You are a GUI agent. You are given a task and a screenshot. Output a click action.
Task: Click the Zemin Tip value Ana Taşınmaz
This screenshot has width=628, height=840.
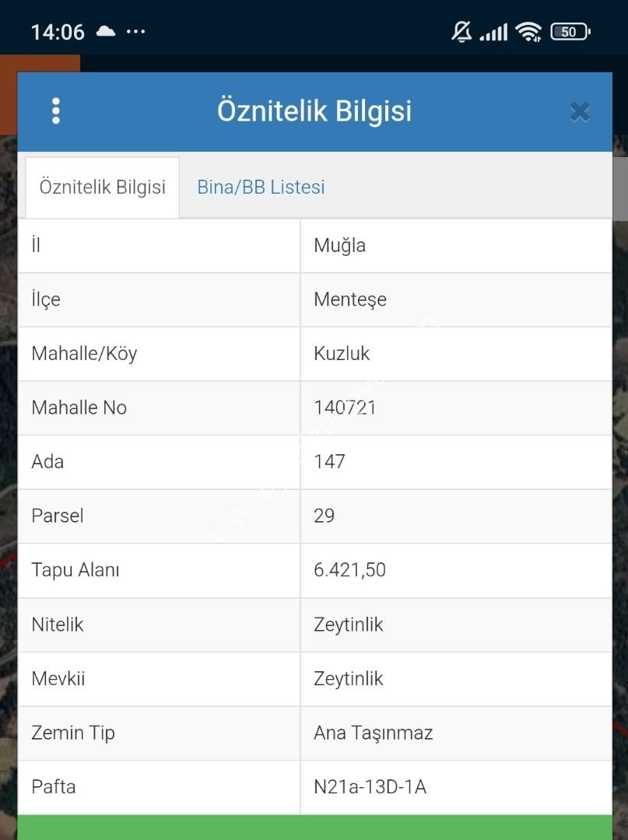373,733
